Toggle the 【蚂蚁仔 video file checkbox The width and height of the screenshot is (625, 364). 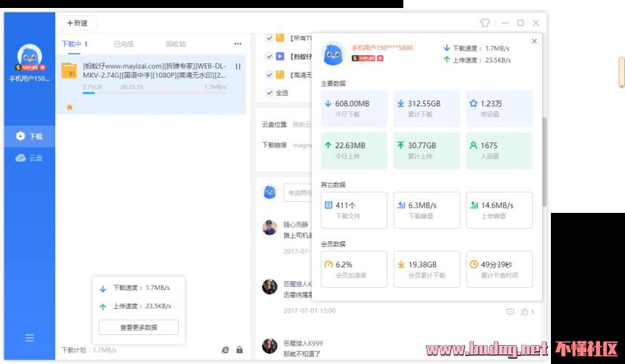coord(270,56)
